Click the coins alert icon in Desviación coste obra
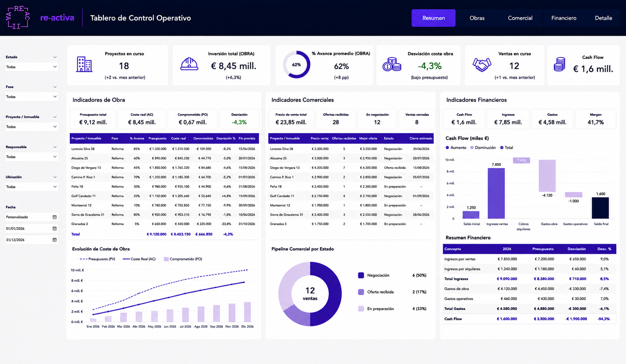 [x=392, y=65]
